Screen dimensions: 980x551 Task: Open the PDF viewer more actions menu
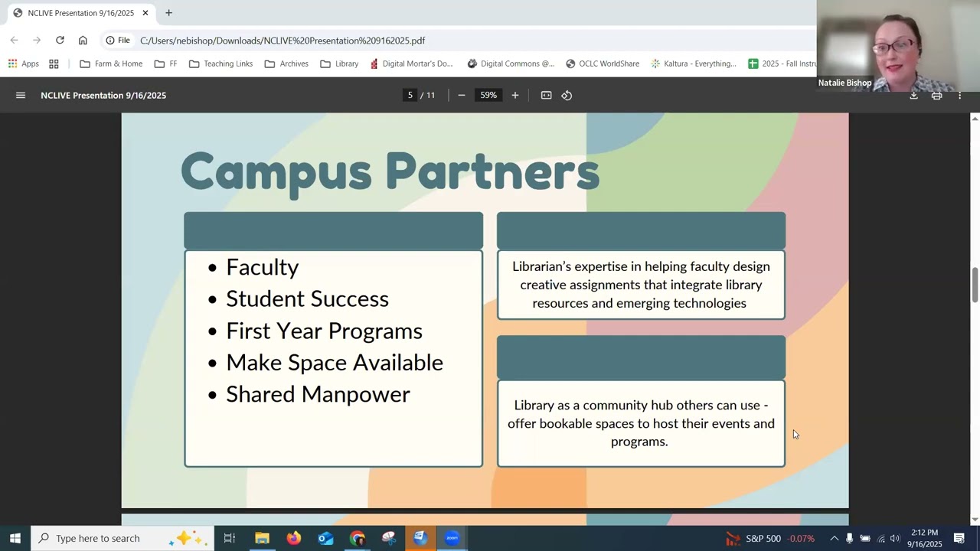959,96
